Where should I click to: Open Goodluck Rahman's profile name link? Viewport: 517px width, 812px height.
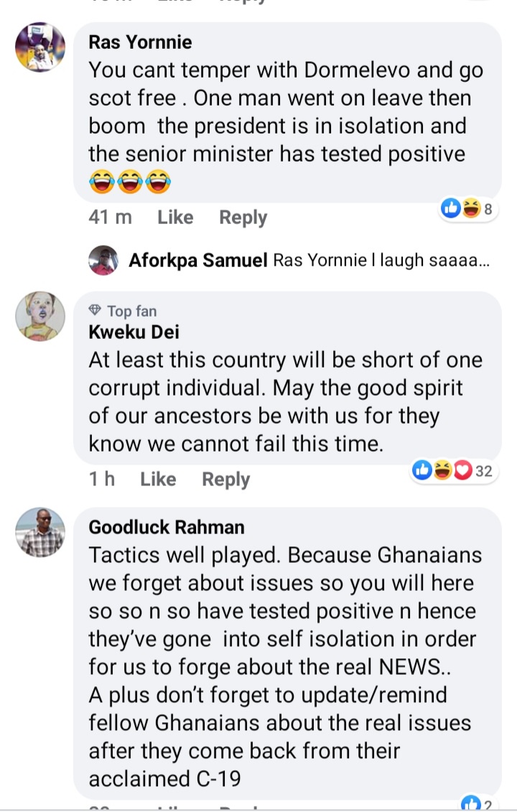click(167, 528)
